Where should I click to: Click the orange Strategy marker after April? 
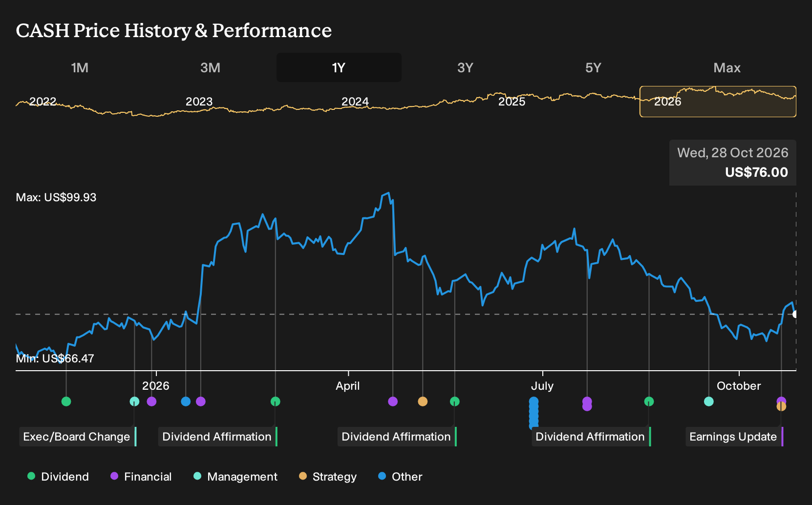click(x=423, y=401)
